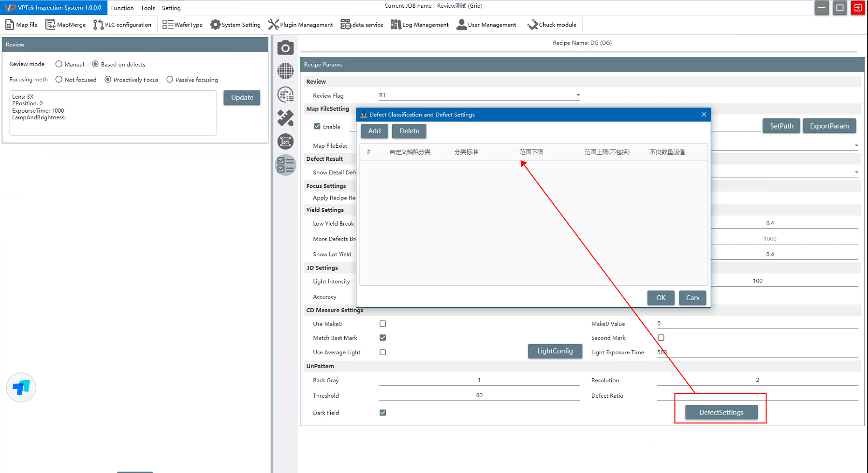868x473 pixels.
Task: Click the camera icon in the sidebar
Action: pos(285,48)
